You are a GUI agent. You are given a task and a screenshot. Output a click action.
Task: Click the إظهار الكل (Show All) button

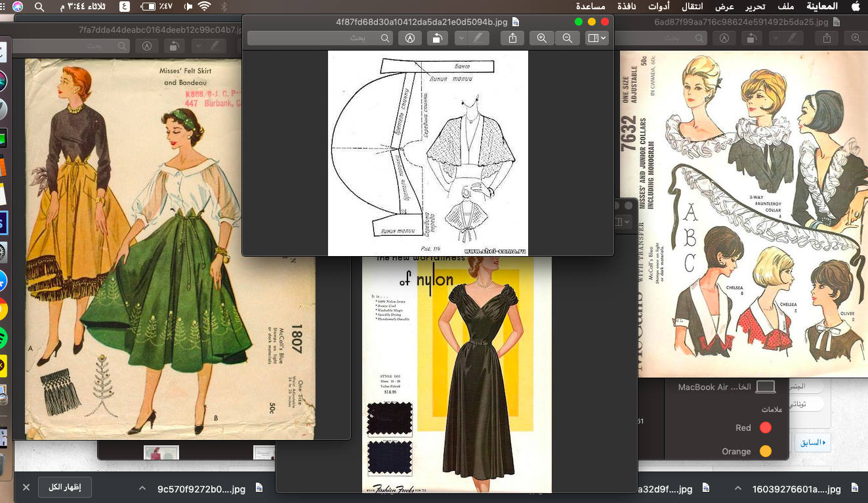coord(65,487)
